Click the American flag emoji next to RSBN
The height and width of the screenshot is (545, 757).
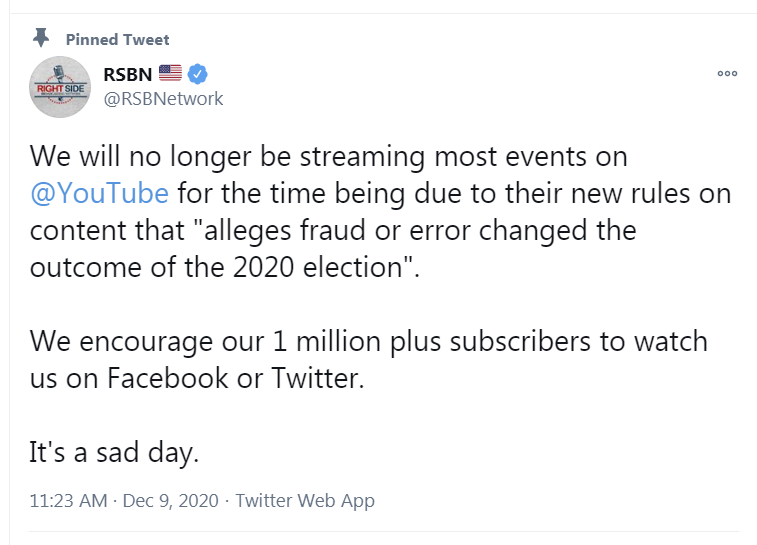tap(170, 73)
